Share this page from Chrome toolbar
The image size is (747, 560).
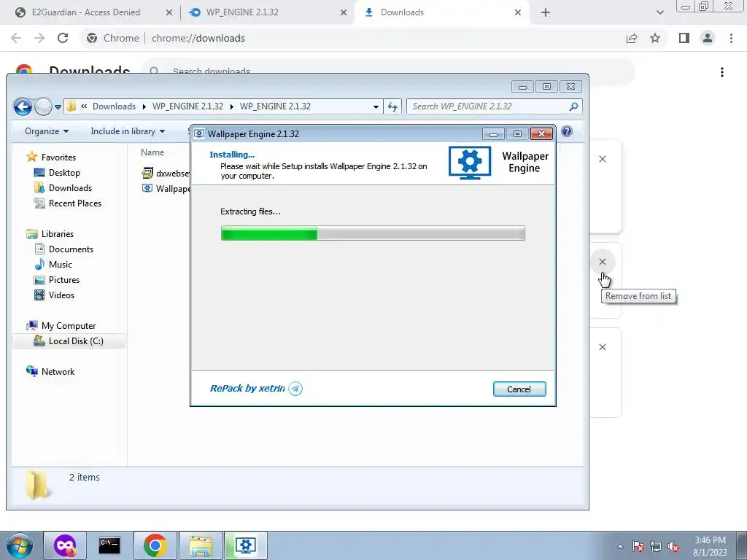(x=632, y=38)
